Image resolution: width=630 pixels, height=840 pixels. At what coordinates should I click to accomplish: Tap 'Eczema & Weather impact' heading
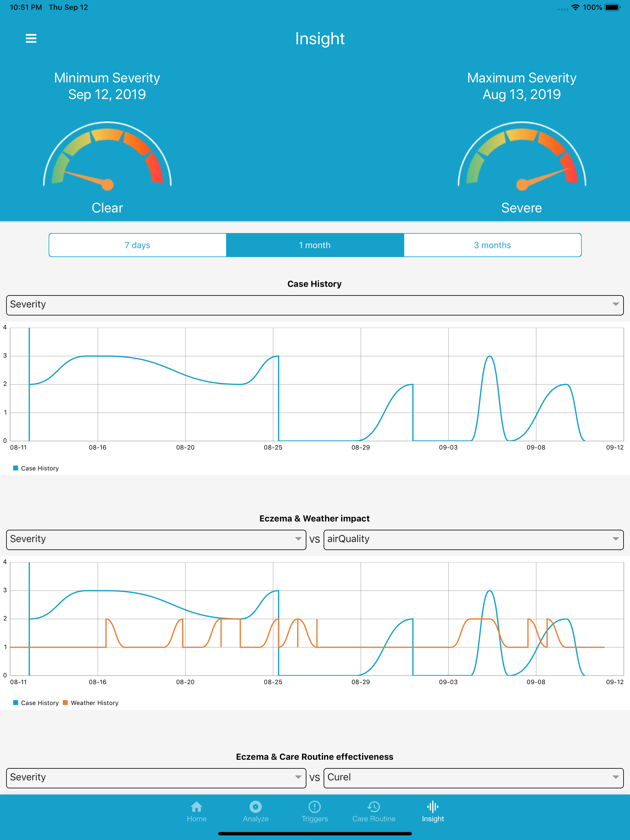315,518
